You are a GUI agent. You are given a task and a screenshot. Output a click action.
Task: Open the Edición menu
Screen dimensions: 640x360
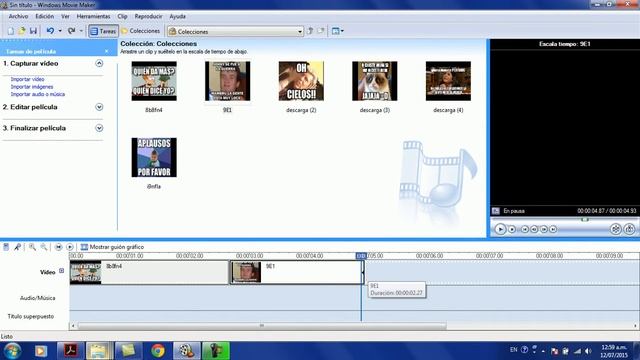tap(44, 16)
